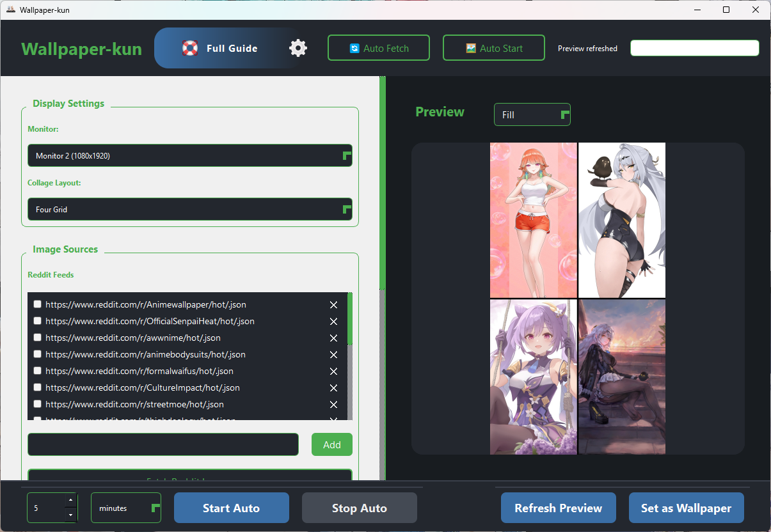Click the Animewallpaper feed URL text
Screen dimensions: 771x532
pyautogui.click(x=146, y=304)
